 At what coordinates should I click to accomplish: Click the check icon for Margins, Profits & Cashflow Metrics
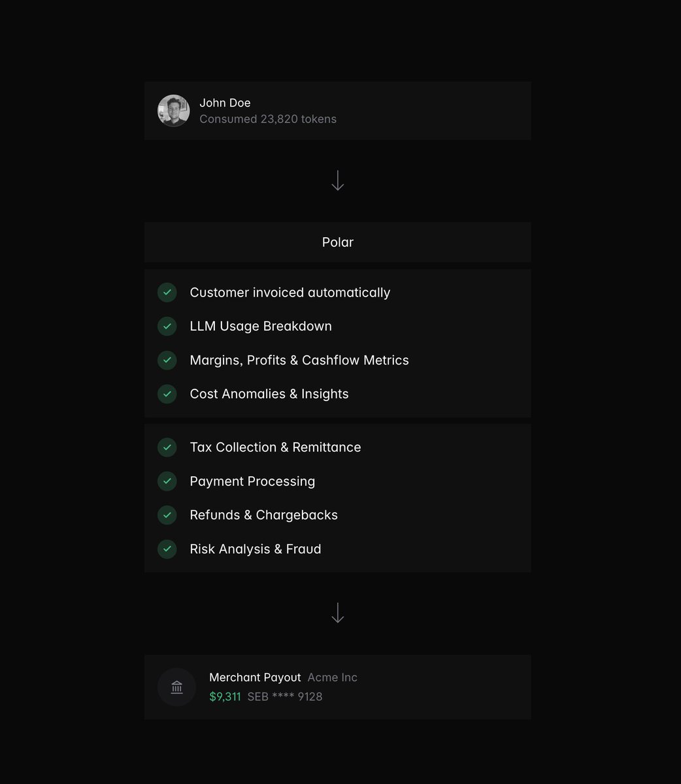[167, 360]
